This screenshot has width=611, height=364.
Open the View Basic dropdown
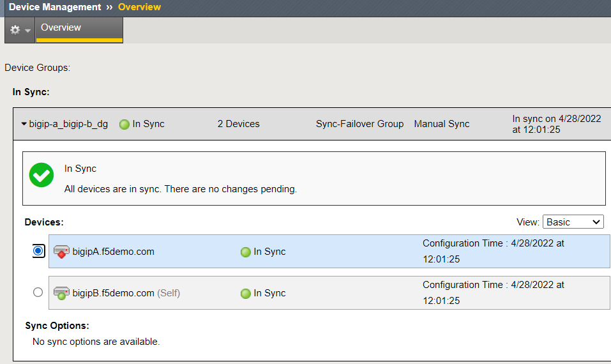point(573,222)
